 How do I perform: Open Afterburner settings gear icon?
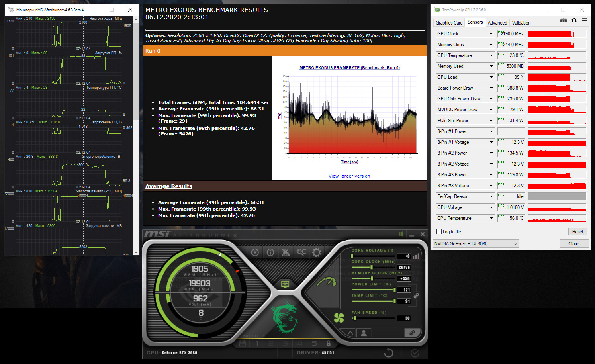tap(317, 252)
